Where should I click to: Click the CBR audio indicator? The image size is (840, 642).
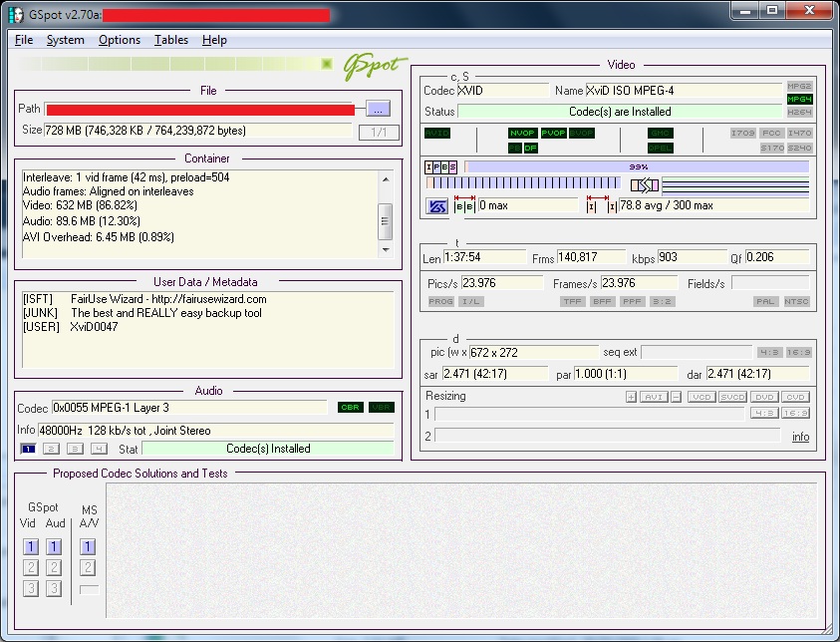point(351,408)
